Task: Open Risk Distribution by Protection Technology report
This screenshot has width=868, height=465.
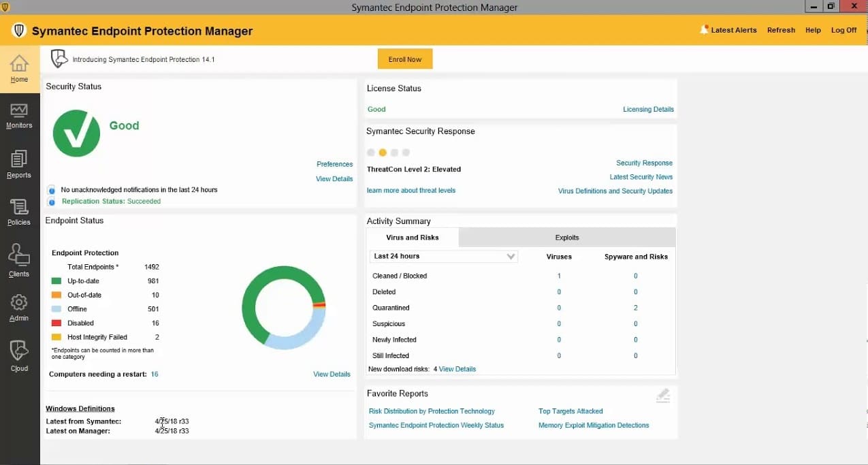Action: pos(432,411)
